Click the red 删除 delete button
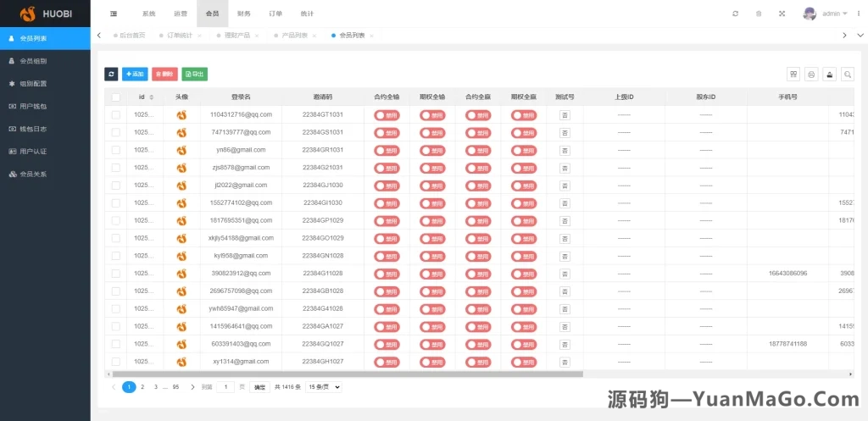The height and width of the screenshot is (421, 868). pyautogui.click(x=165, y=75)
